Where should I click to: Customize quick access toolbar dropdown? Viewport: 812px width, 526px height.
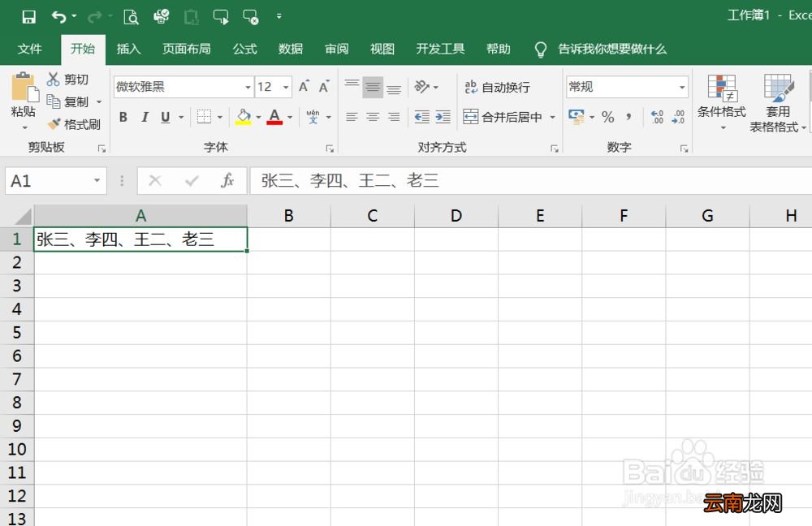[279, 16]
